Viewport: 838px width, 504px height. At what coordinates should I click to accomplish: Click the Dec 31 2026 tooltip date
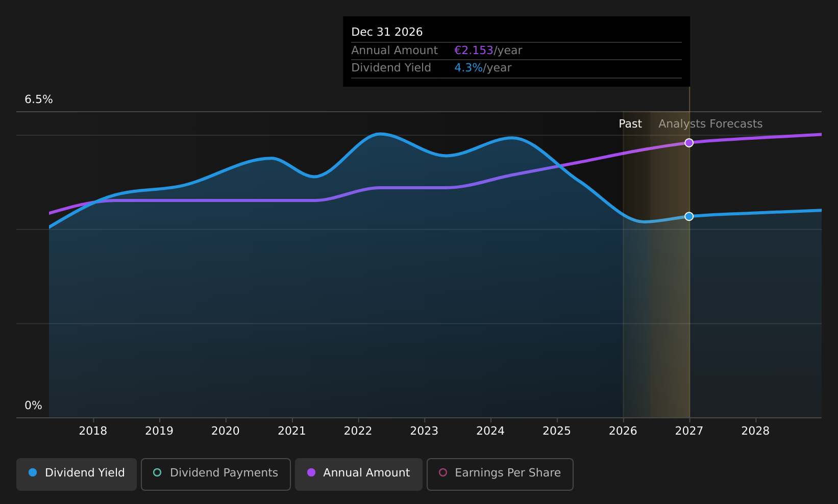[x=387, y=32]
